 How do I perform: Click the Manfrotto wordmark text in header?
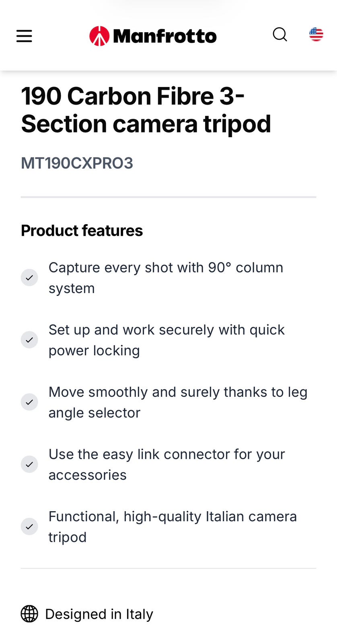[165, 36]
